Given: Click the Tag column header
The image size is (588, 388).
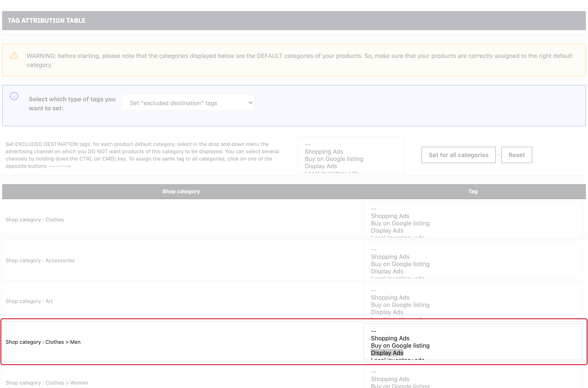Looking at the screenshot, I should (x=473, y=191).
